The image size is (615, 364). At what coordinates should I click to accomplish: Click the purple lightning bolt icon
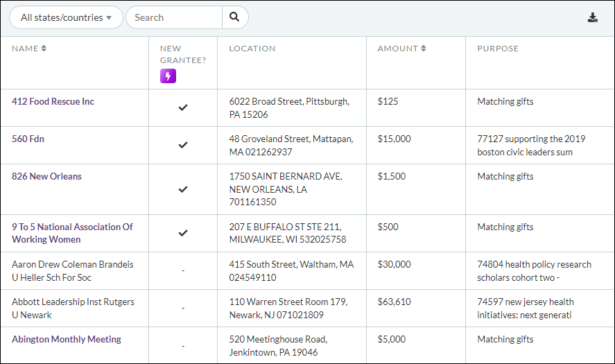click(168, 76)
